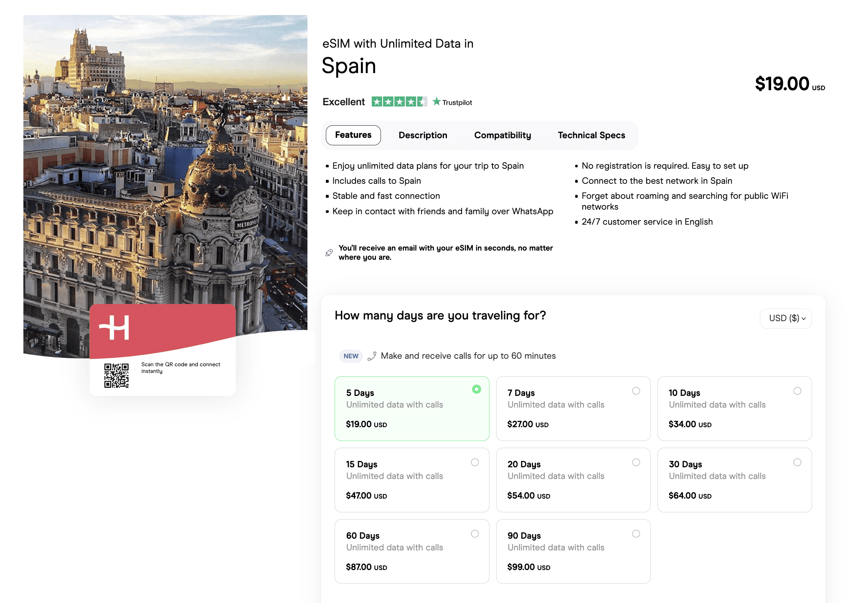Click the 60 Days plan card
The width and height of the screenshot is (868, 603).
tap(411, 551)
